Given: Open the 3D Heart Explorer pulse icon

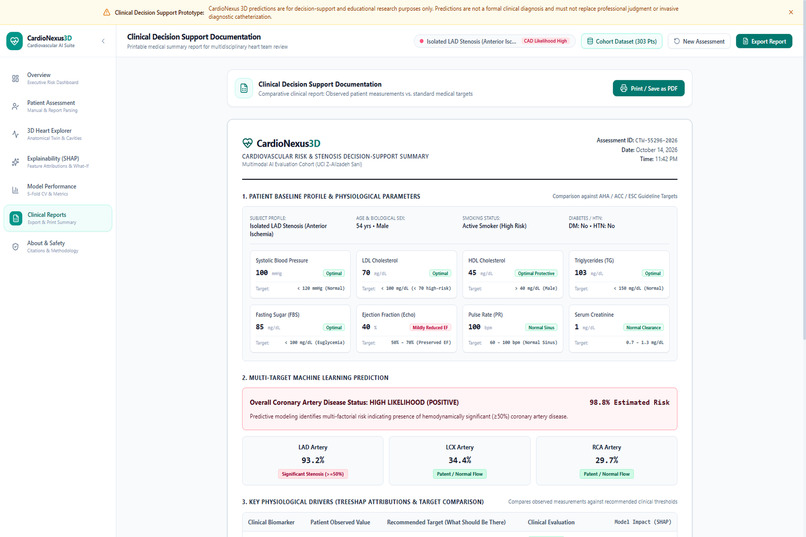Looking at the screenshot, I should [15, 134].
